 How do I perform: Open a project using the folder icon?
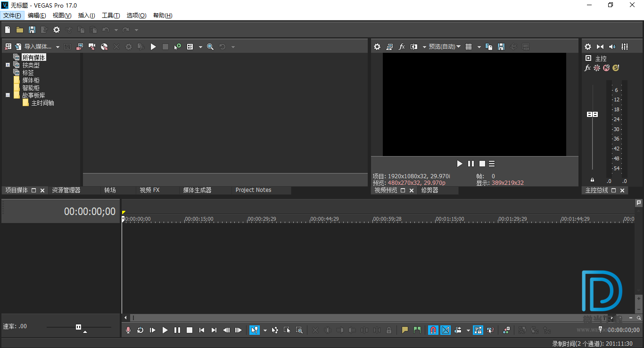click(x=20, y=30)
